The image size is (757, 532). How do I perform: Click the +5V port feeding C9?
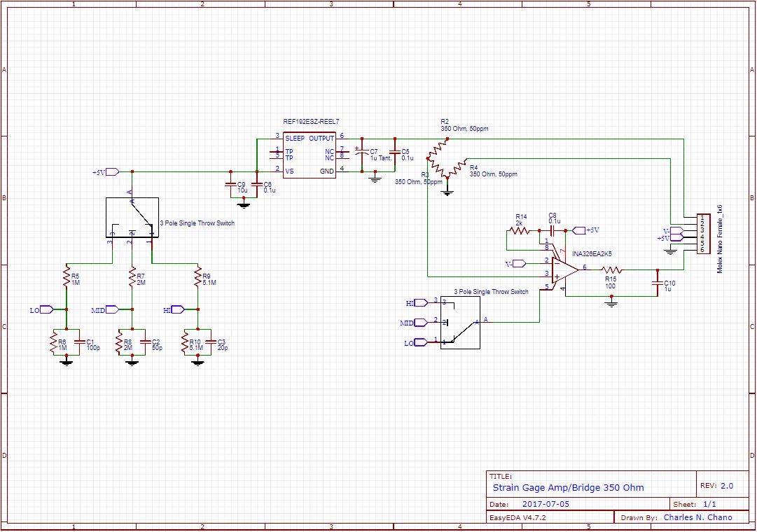click(x=112, y=172)
